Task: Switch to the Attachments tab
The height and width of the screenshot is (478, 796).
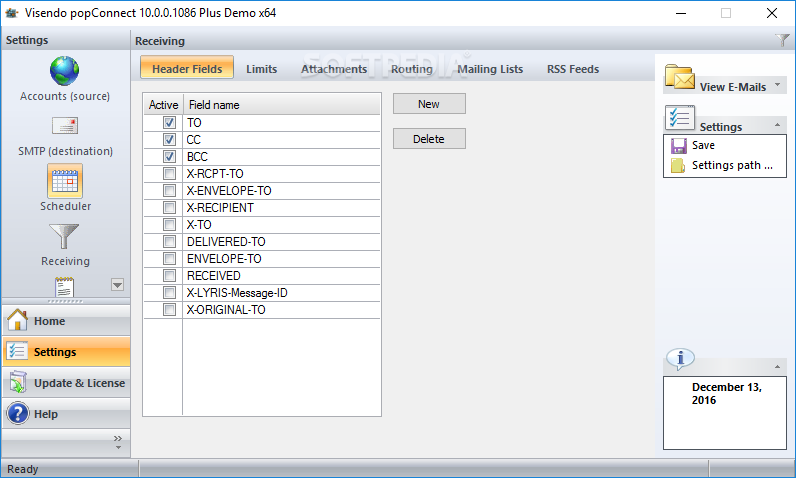Action: pos(334,69)
